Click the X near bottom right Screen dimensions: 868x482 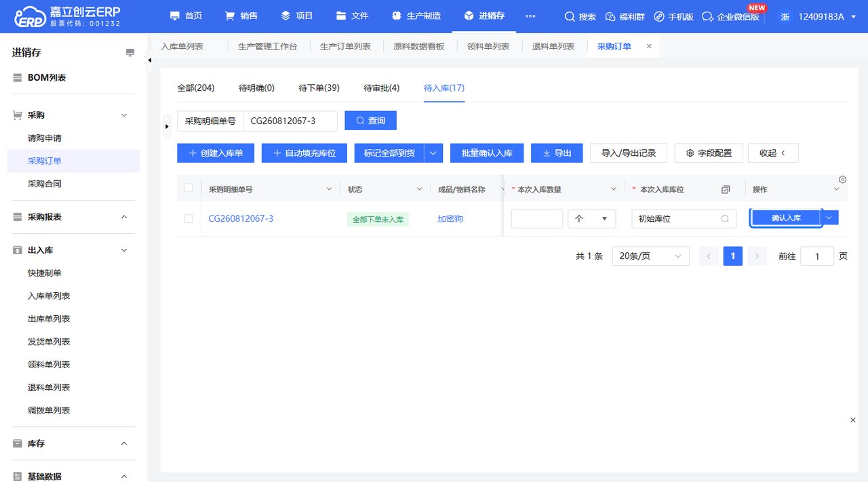pyautogui.click(x=853, y=420)
